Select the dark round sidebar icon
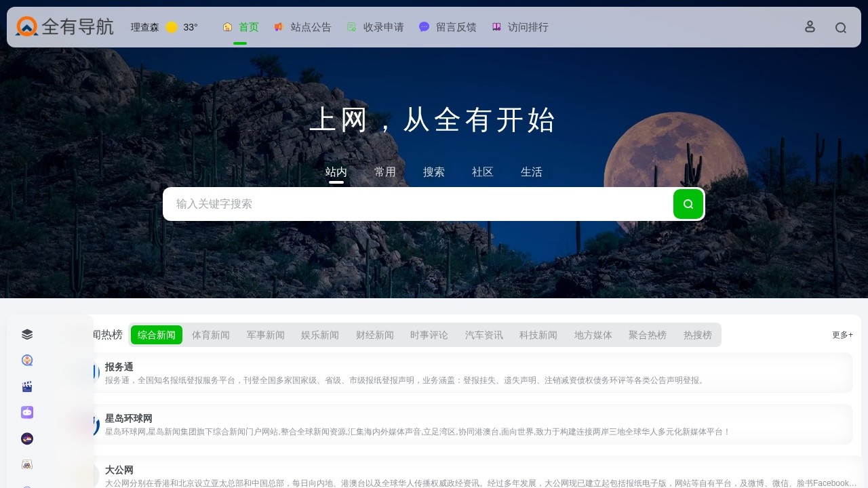Image resolution: width=868 pixels, height=488 pixels. 27,439
